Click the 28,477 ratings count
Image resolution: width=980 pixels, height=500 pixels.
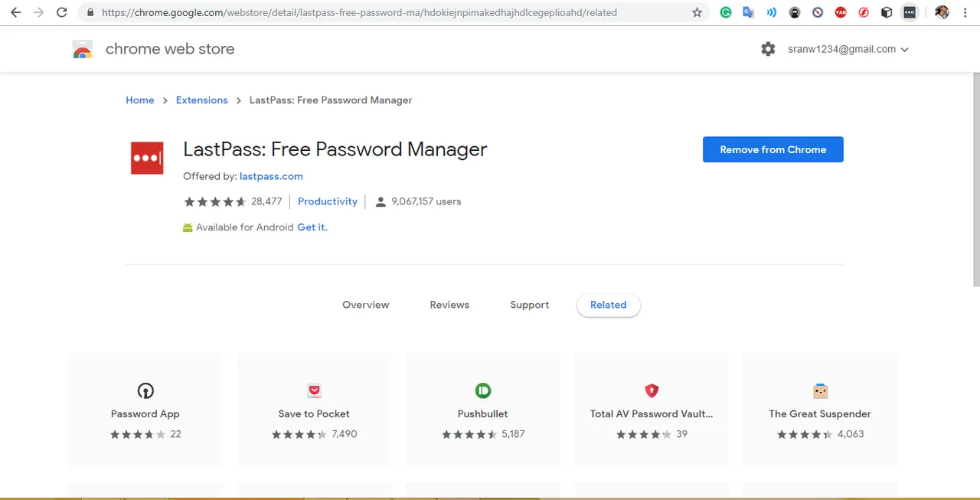tap(266, 201)
